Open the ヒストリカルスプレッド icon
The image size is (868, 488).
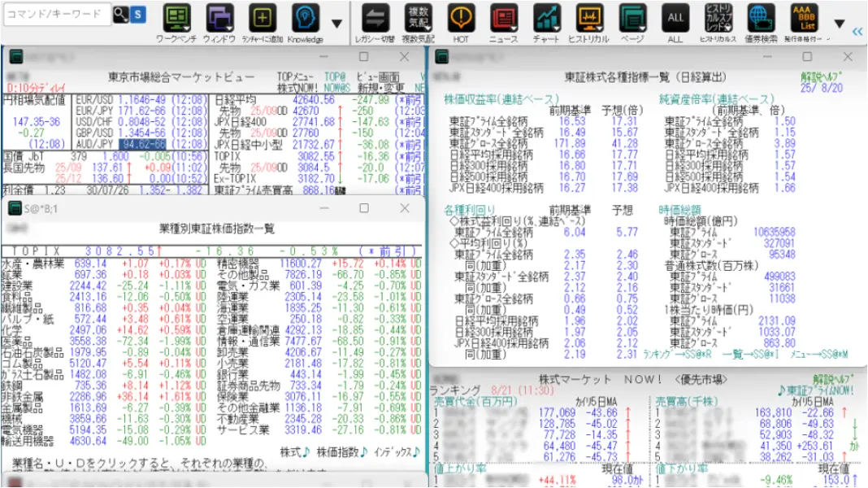click(718, 18)
